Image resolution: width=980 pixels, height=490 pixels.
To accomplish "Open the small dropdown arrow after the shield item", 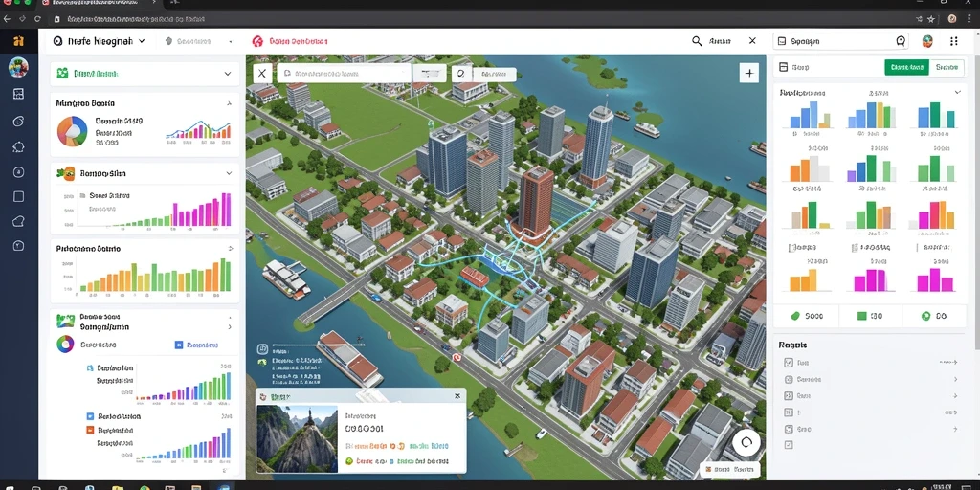I will (x=231, y=42).
